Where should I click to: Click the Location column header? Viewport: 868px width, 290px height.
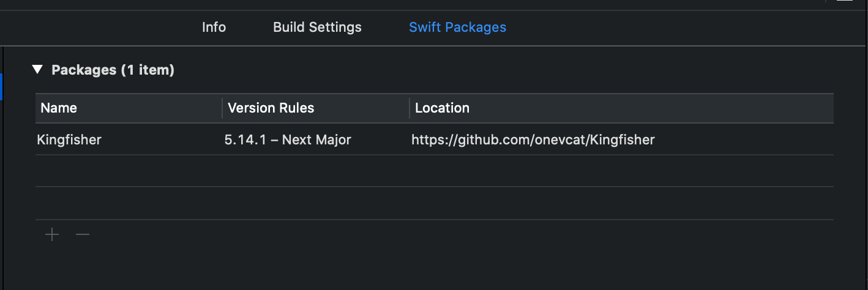442,108
